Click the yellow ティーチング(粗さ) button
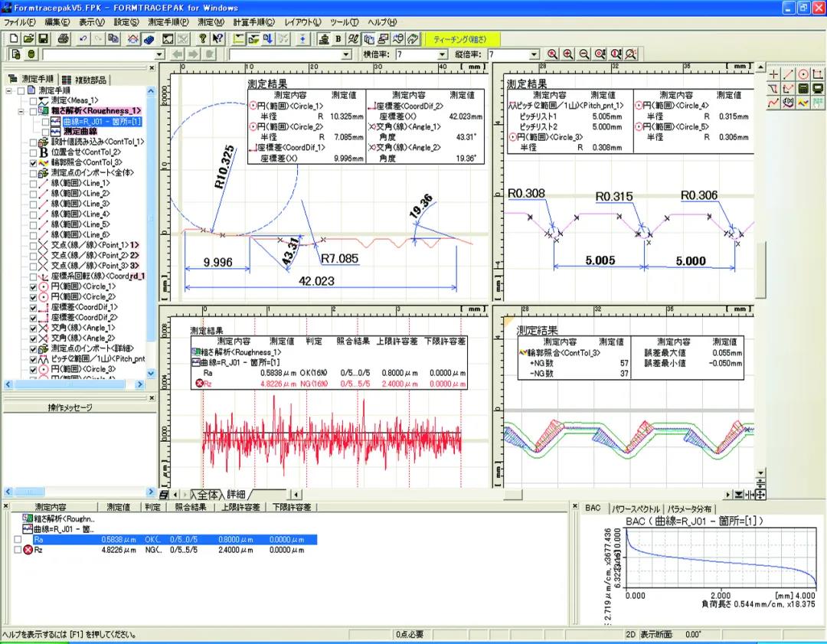827x644 pixels. [461, 38]
